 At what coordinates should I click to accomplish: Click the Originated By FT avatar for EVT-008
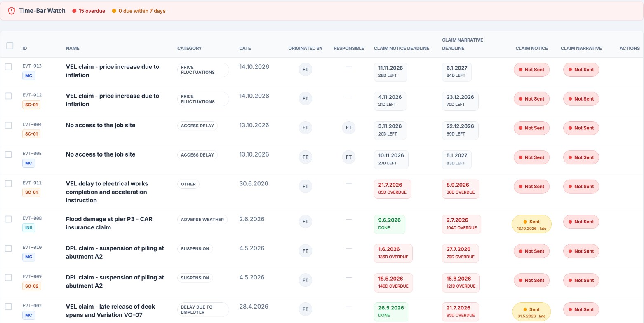pyautogui.click(x=306, y=222)
